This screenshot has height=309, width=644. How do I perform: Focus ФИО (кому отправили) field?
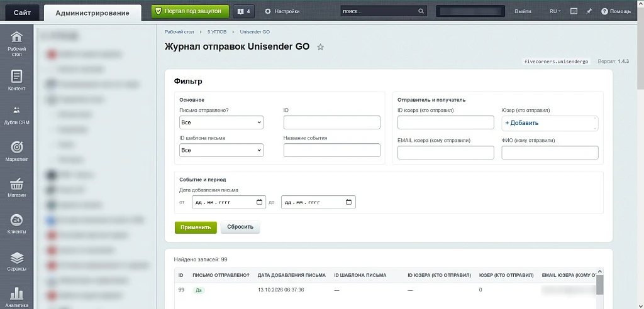point(550,152)
